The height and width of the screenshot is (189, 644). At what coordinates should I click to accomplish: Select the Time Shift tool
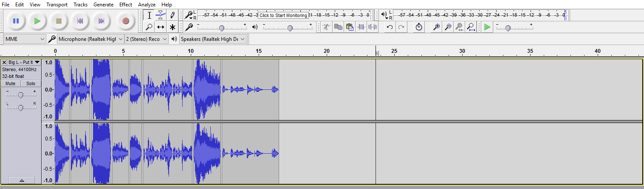161,27
